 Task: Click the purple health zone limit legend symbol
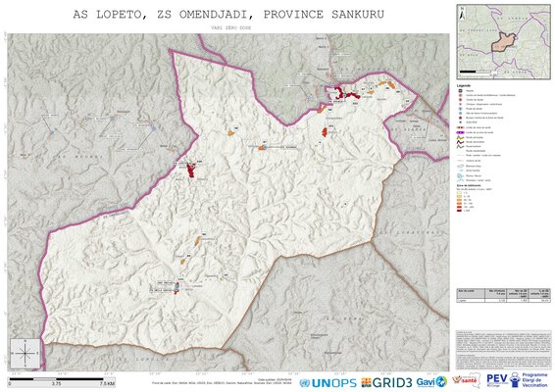[x=461, y=132]
